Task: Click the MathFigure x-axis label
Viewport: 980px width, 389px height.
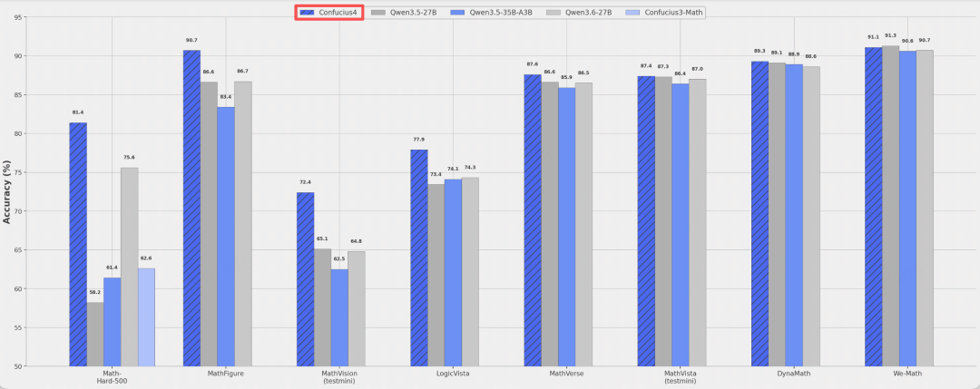Action: (x=226, y=374)
